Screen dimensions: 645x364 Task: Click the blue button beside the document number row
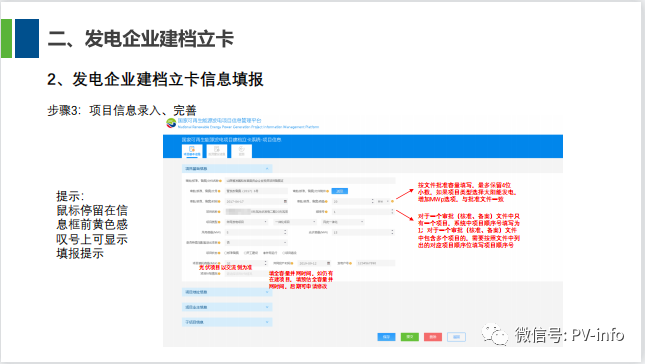[x=340, y=191]
